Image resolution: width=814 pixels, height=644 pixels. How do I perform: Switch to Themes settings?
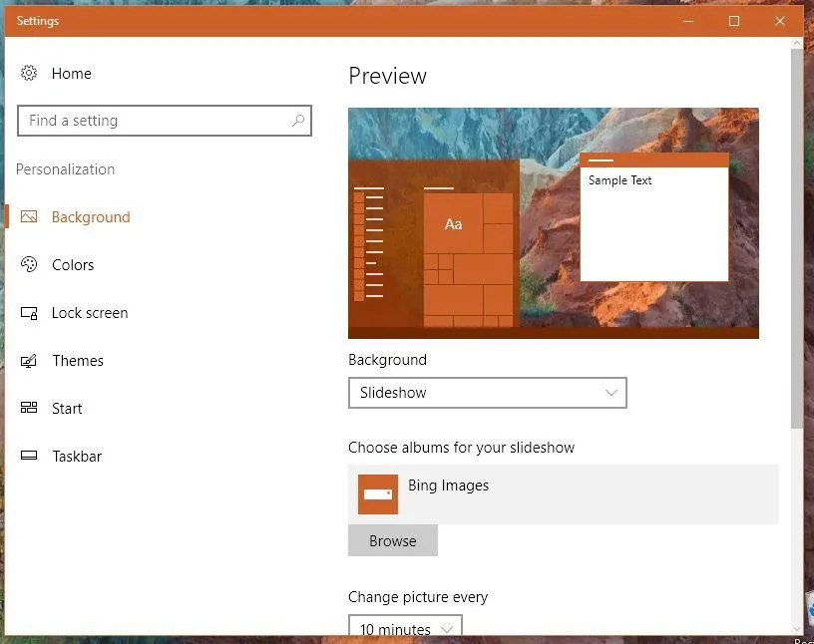click(x=78, y=361)
